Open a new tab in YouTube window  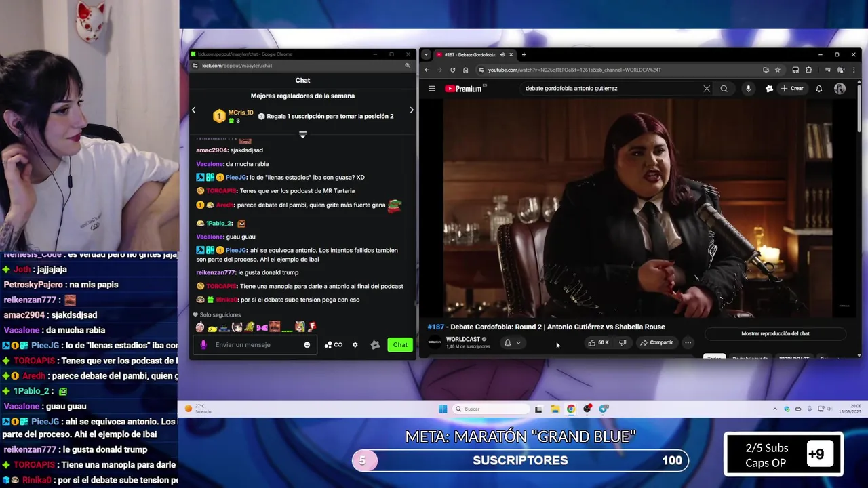tap(524, 54)
